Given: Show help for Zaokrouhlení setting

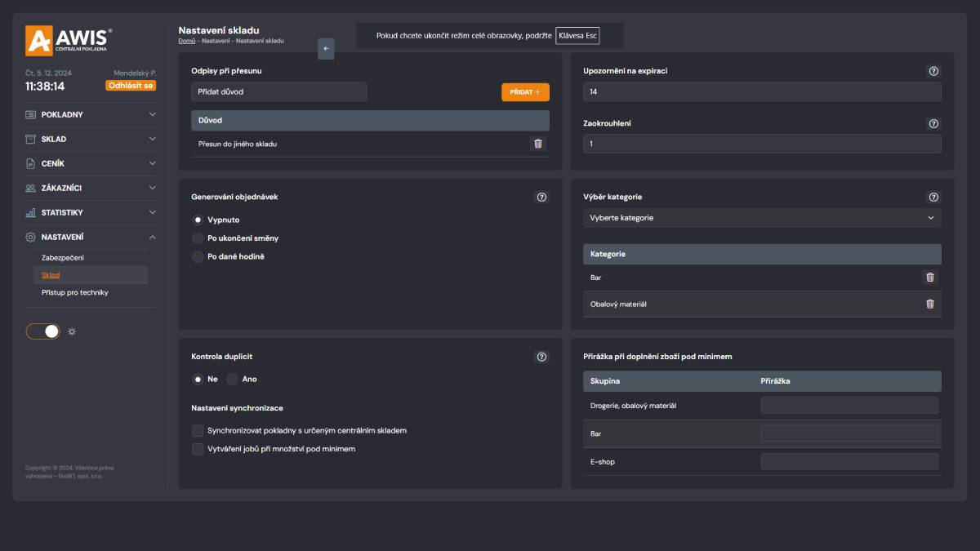Looking at the screenshot, I should [933, 123].
